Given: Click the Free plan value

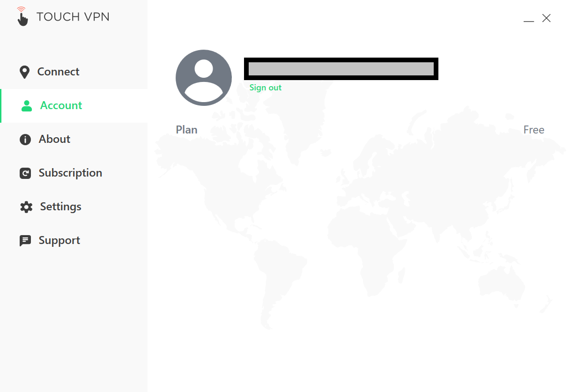Looking at the screenshot, I should click(x=533, y=130).
